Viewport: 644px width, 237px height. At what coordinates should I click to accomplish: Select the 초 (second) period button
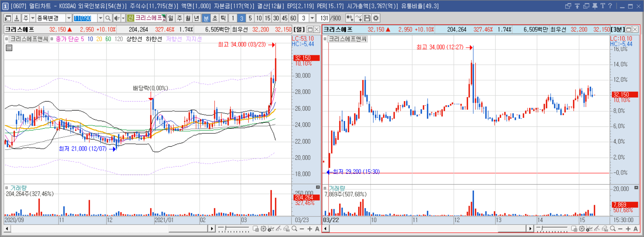215,18
